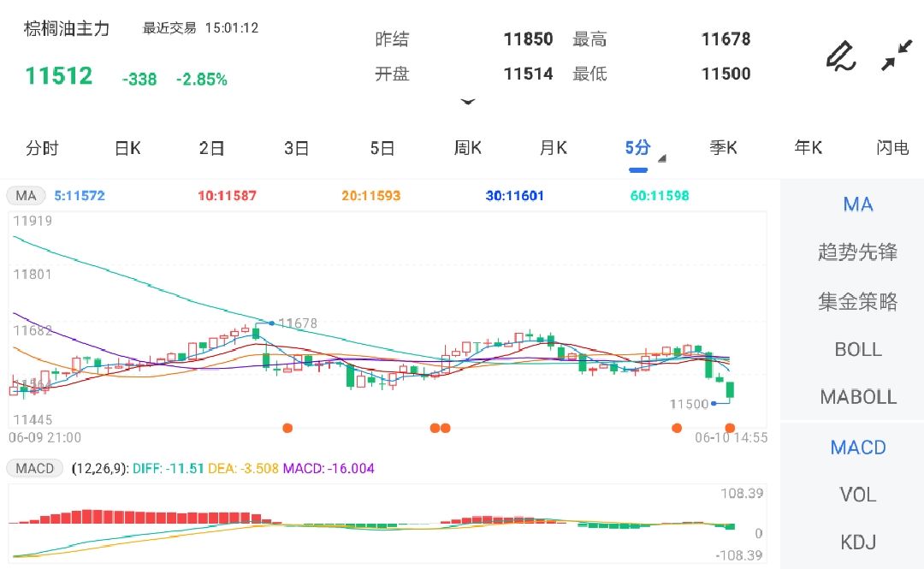Click the MACD: -16.004 reading
This screenshot has width=924, height=569.
click(x=329, y=469)
